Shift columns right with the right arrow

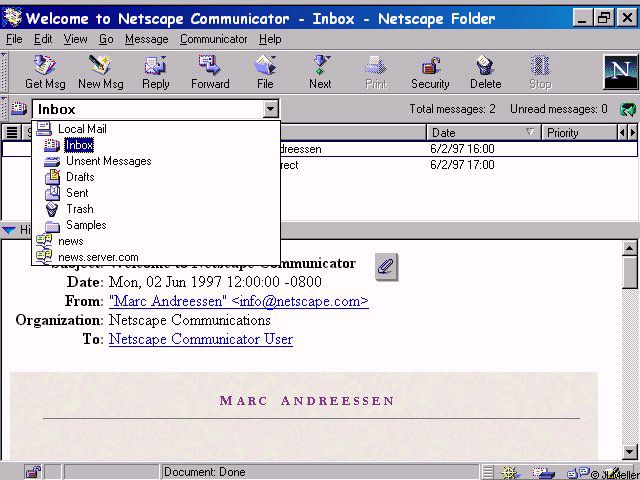tap(633, 132)
